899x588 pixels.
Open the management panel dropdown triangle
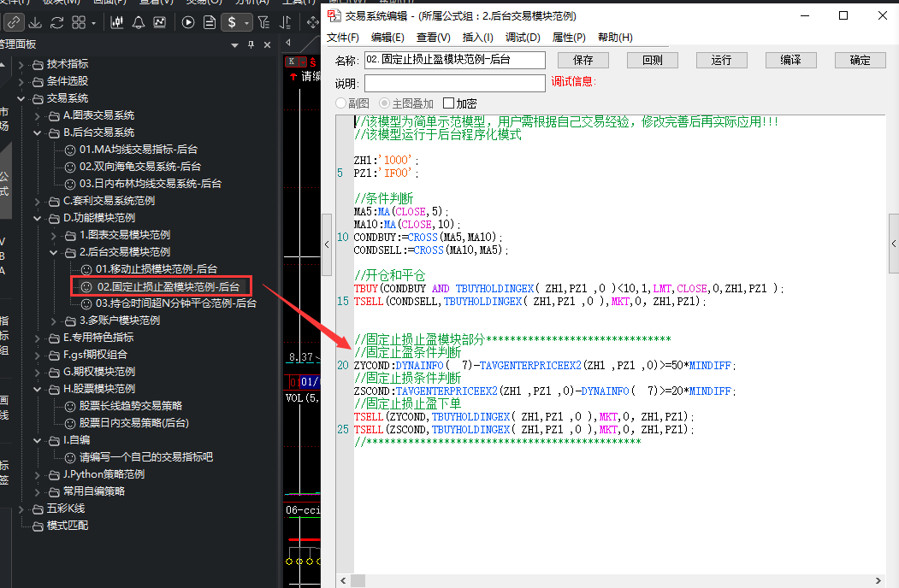coord(234,44)
